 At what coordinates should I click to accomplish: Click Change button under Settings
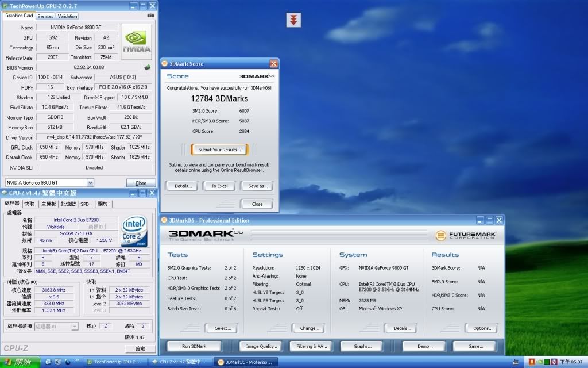click(x=310, y=328)
